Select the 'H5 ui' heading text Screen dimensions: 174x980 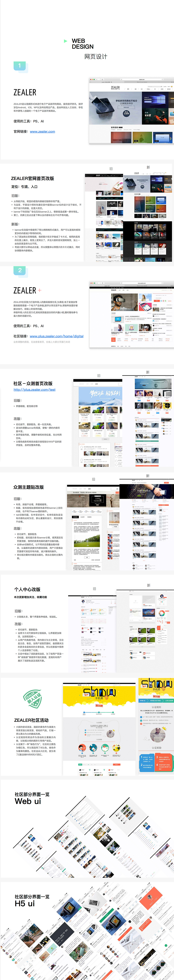pos(25,904)
